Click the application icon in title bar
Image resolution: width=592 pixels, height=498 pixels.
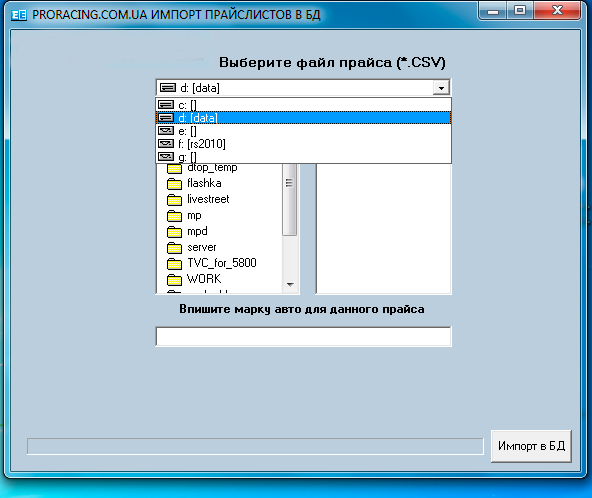(x=19, y=15)
